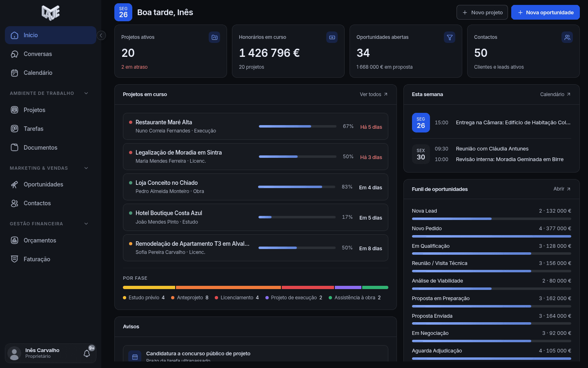Screen dimensions: 588x368
Task: Click the Restaurante Maré Alta progress bar
Action: click(x=298, y=126)
